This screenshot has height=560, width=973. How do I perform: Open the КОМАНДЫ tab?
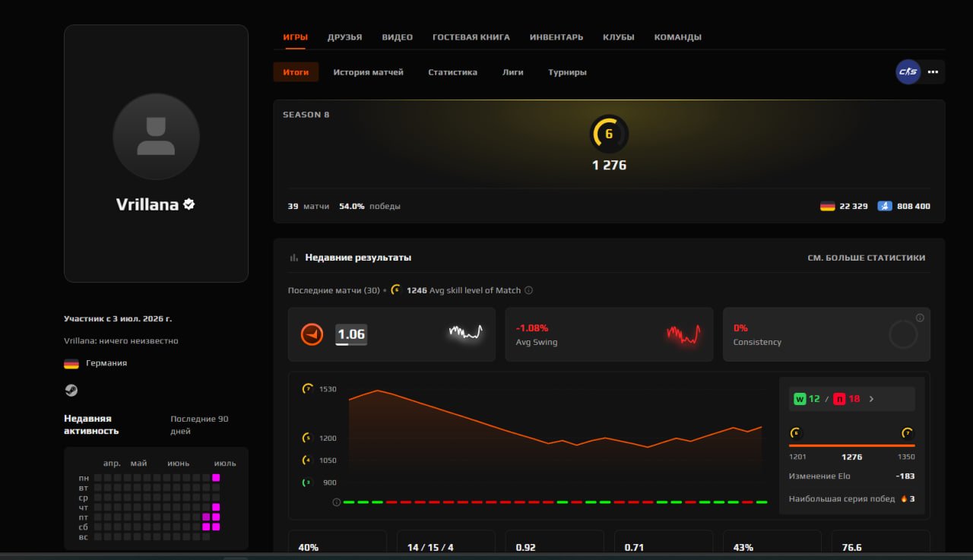[677, 37]
